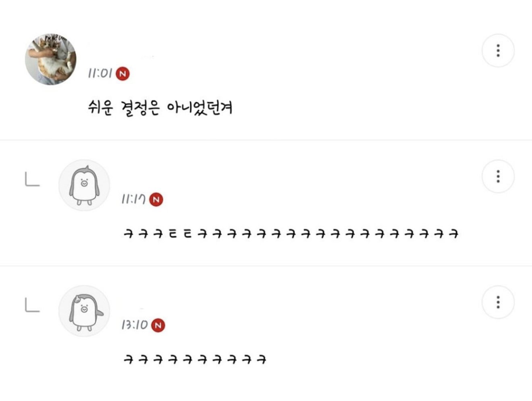Expand the options menu for the 13:10 reply
Viewport: 532px width, 401px height.
(x=498, y=302)
